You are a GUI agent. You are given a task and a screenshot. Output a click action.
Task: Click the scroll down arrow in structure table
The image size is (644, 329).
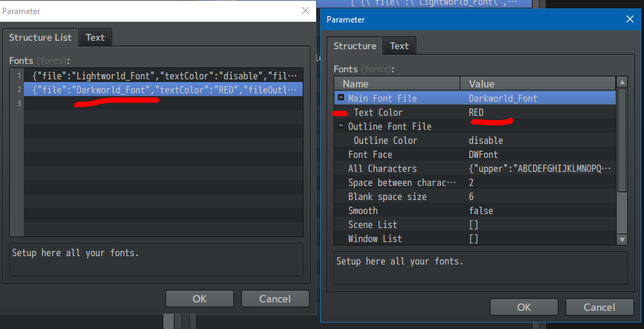point(622,239)
